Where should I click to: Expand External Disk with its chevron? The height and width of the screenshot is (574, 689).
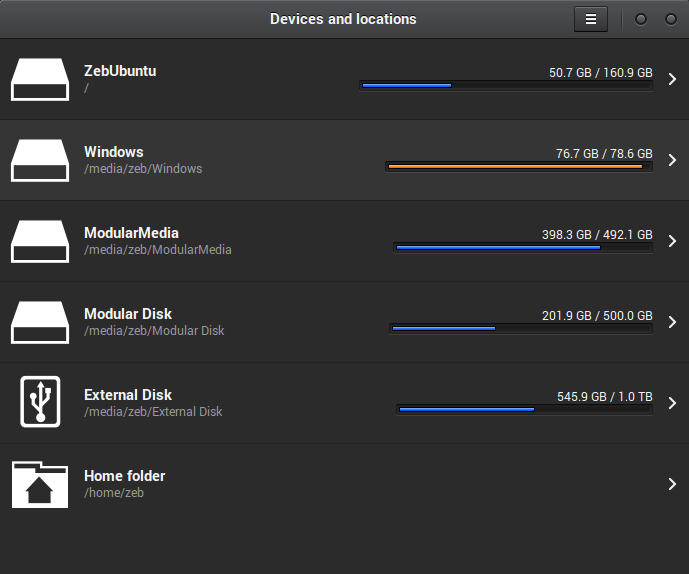tap(672, 403)
